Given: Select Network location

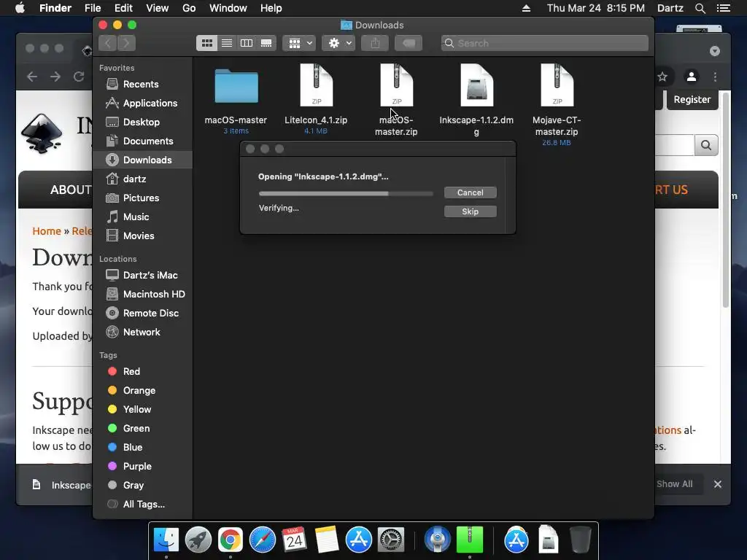Looking at the screenshot, I should click(142, 332).
